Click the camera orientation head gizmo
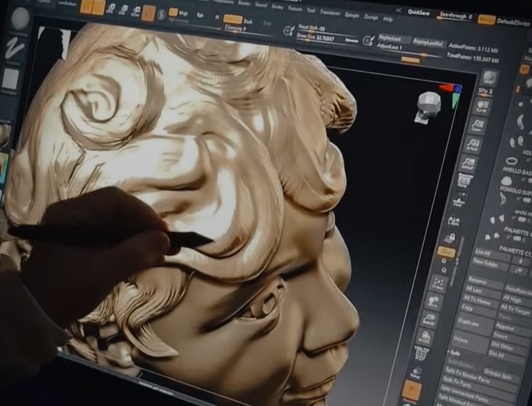The image size is (532, 406). pos(429,103)
